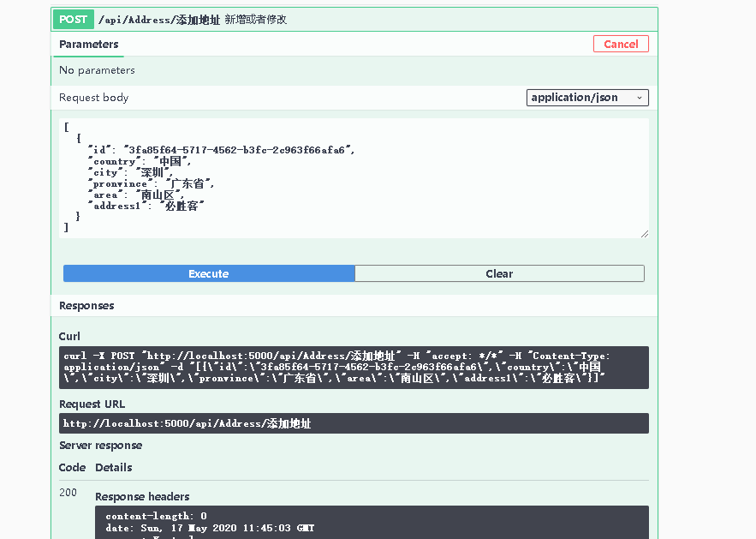The width and height of the screenshot is (756, 539).
Task: Click the Responses section heading
Action: pyautogui.click(x=86, y=306)
